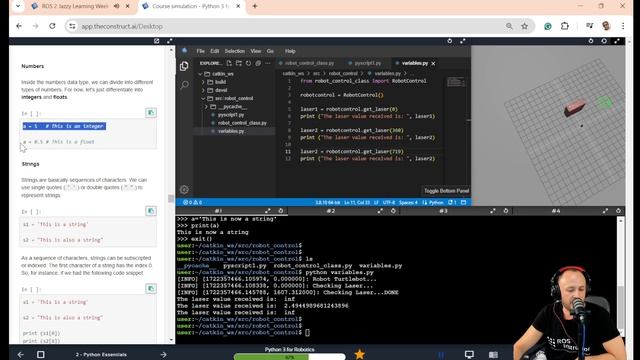Switch to the Course simulation browser tab
The width and height of the screenshot is (640, 360).
(191, 6)
